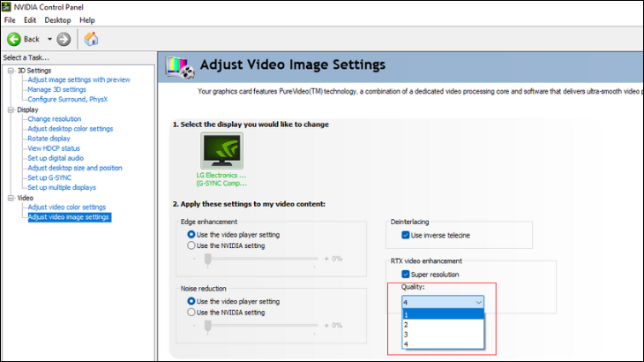Open Adjust video color settings page
Image resolution: width=644 pixels, height=362 pixels.
(66, 207)
